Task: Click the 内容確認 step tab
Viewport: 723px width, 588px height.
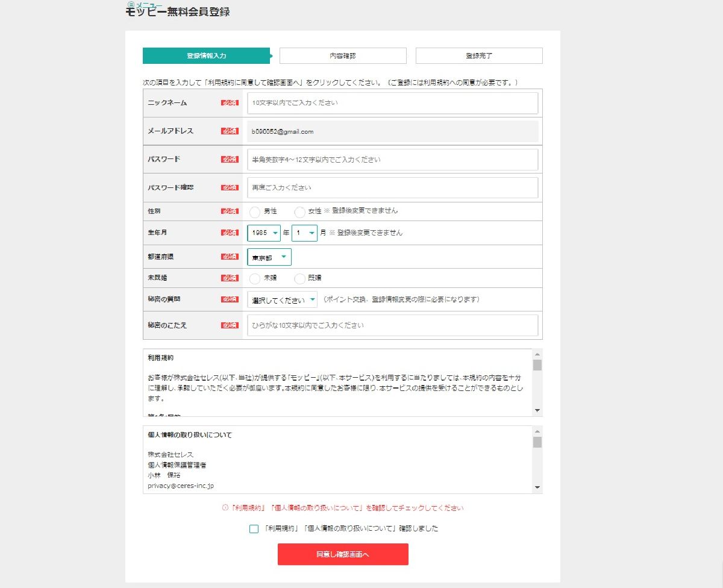Action: pyautogui.click(x=343, y=55)
